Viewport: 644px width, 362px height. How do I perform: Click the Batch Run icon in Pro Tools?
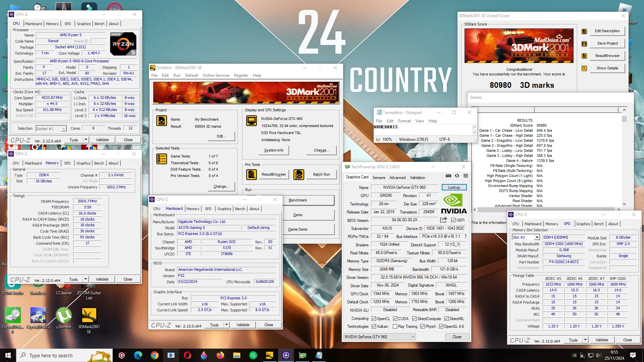tap(299, 174)
